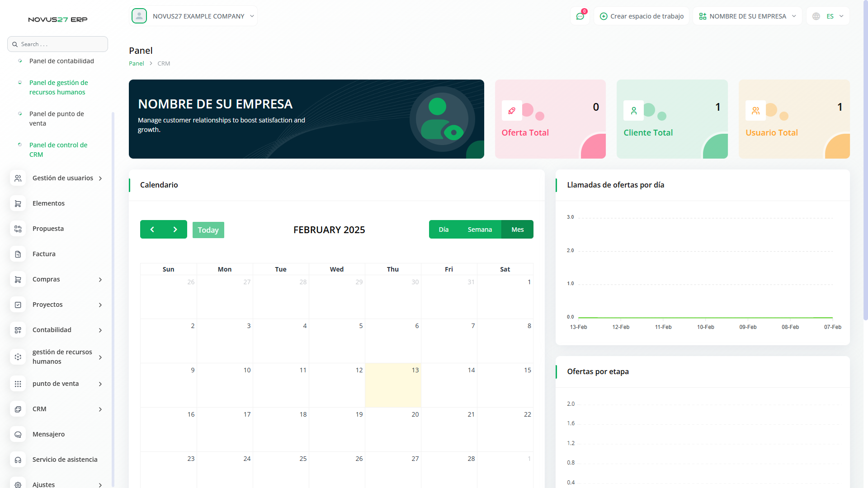Open the chat messages icon in header
The width and height of the screenshot is (868, 488).
[x=580, y=16]
